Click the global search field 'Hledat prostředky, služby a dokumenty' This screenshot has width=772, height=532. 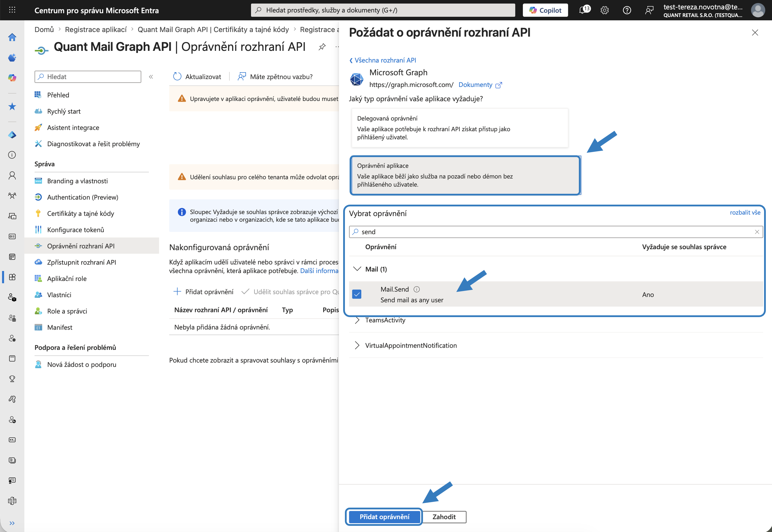pos(383,10)
